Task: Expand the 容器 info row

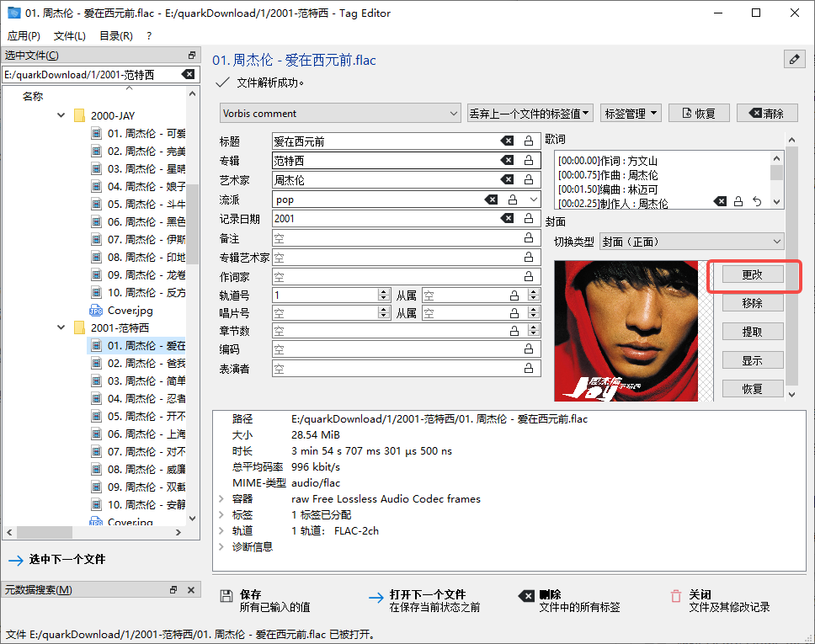Action: click(x=222, y=499)
